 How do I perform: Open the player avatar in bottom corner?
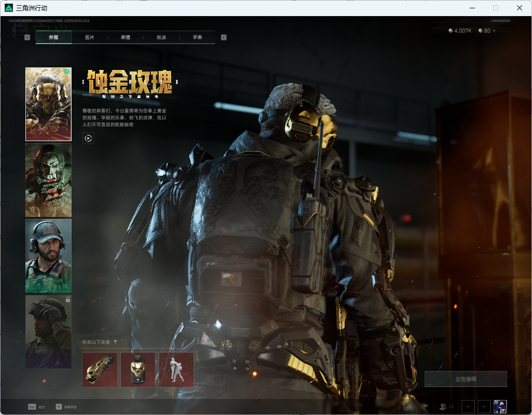tap(500, 407)
